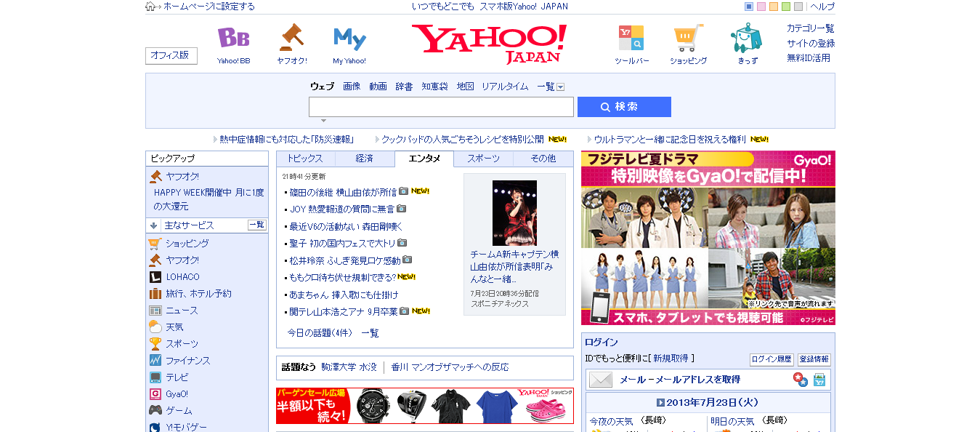The height and width of the screenshot is (432, 980).
Task: Select the green theme color swatch
Action: click(x=786, y=7)
